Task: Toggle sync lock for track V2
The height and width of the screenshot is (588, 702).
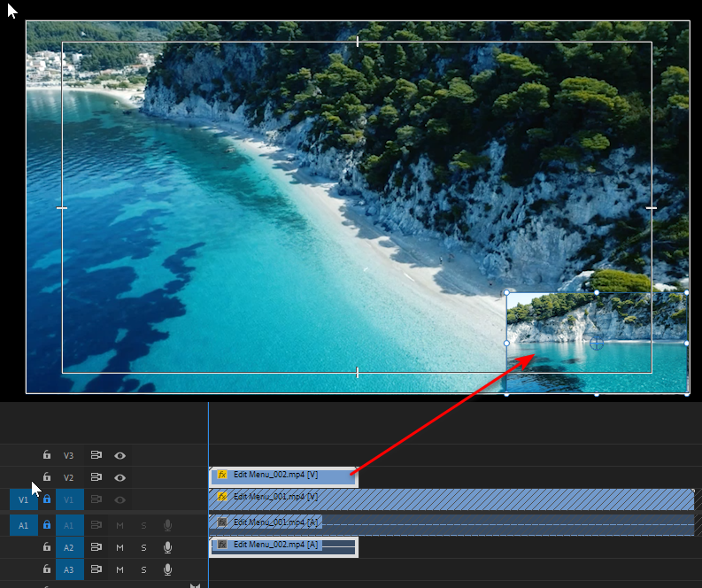Action: click(96, 477)
